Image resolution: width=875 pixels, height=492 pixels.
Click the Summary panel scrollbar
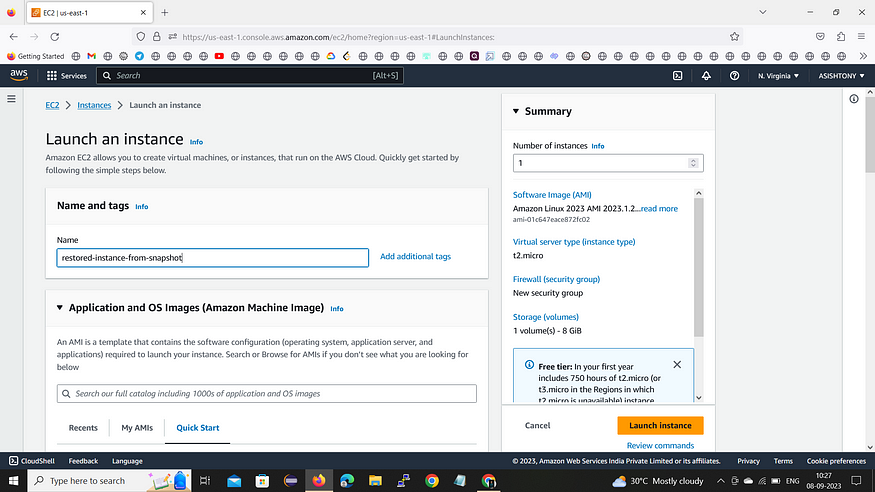click(x=699, y=268)
